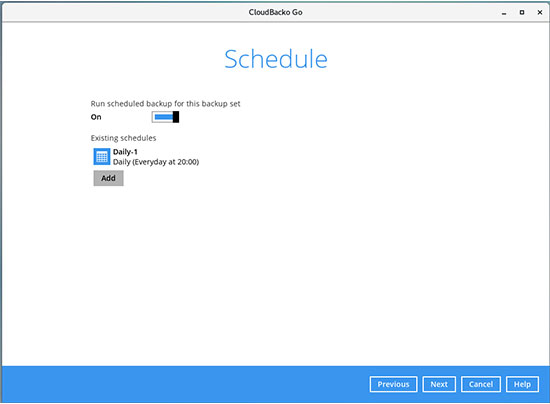
Task: Cancel the backup set wizard
Action: click(x=481, y=384)
